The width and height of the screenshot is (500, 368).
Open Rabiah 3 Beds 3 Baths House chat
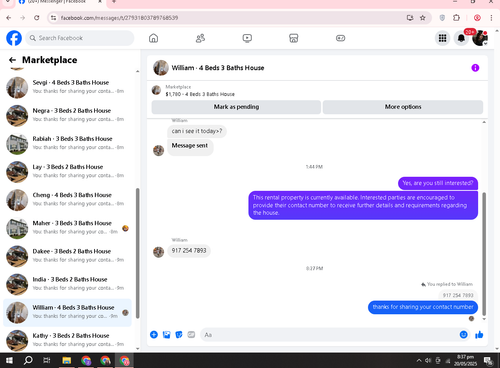[67, 144]
